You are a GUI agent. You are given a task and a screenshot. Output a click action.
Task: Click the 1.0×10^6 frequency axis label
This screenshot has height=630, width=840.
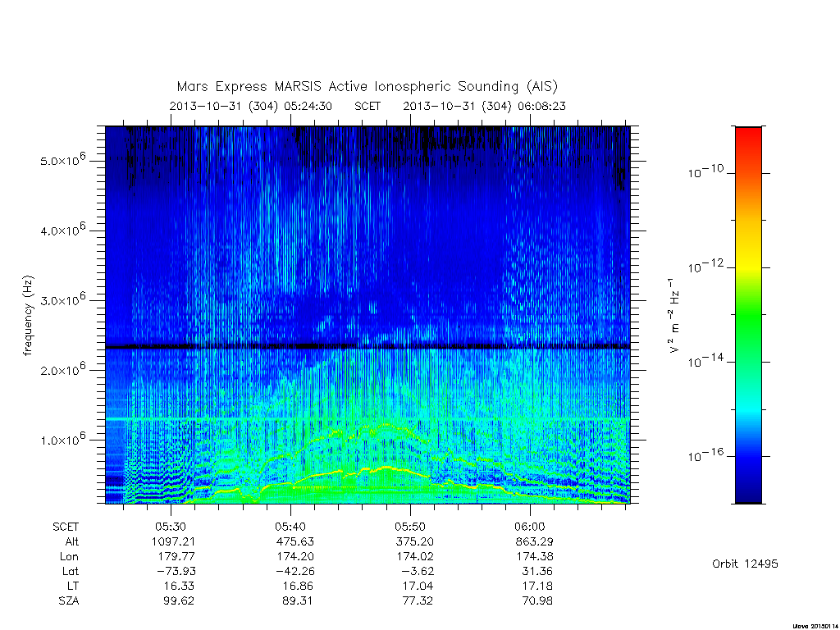(62, 440)
